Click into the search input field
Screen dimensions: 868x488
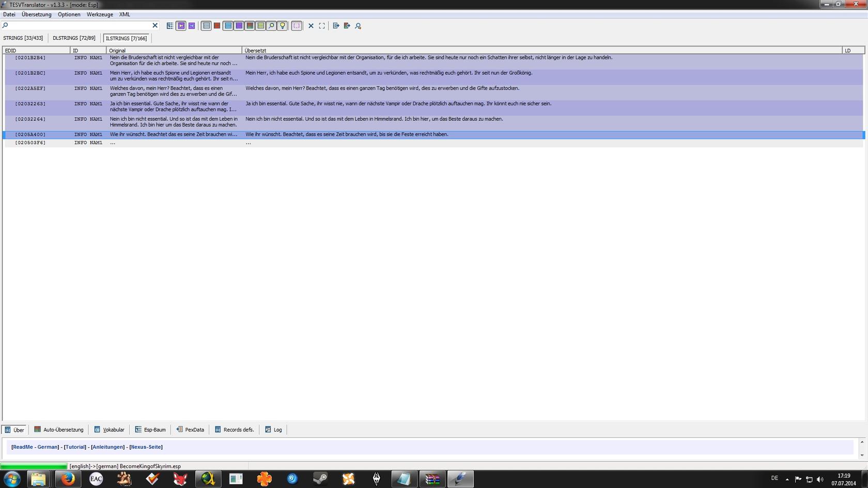pos(78,25)
